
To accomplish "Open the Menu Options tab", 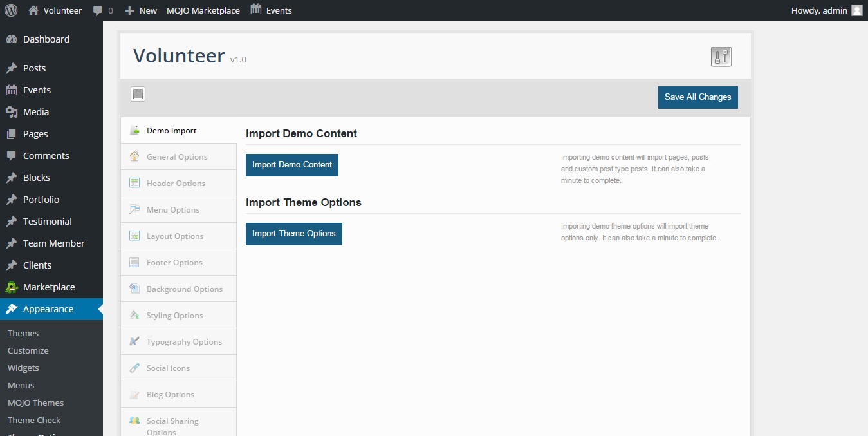I will (179, 209).
